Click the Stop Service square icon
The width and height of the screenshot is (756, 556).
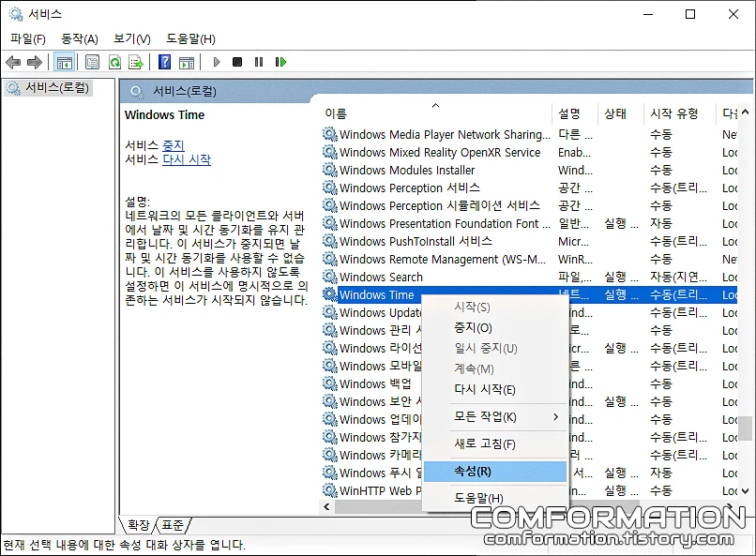[x=237, y=62]
